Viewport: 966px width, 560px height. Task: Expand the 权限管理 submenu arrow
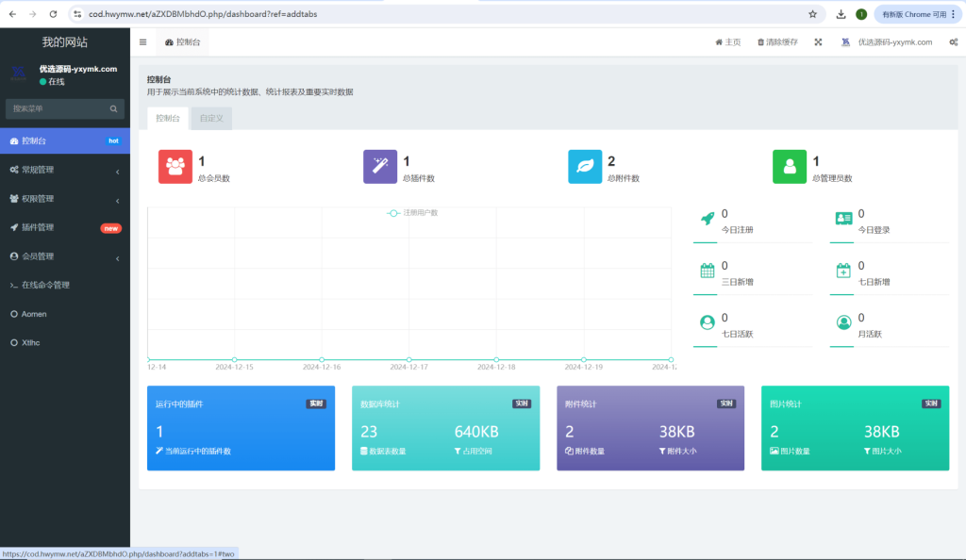tap(118, 200)
